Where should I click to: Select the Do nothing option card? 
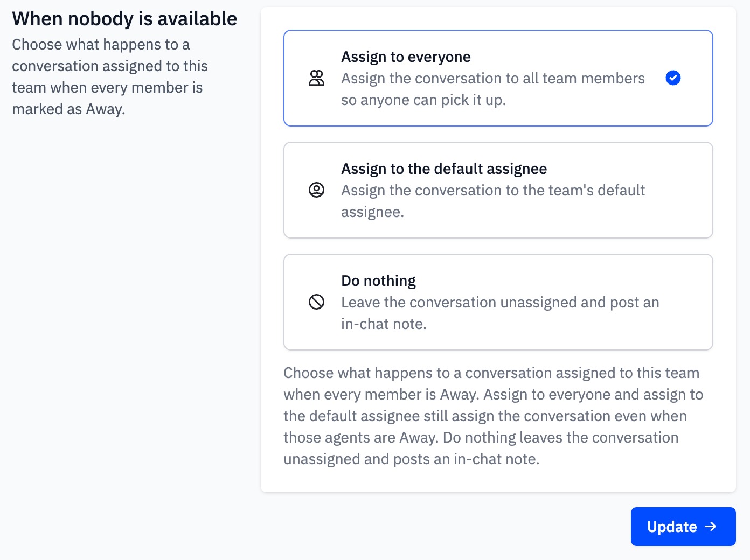point(498,302)
